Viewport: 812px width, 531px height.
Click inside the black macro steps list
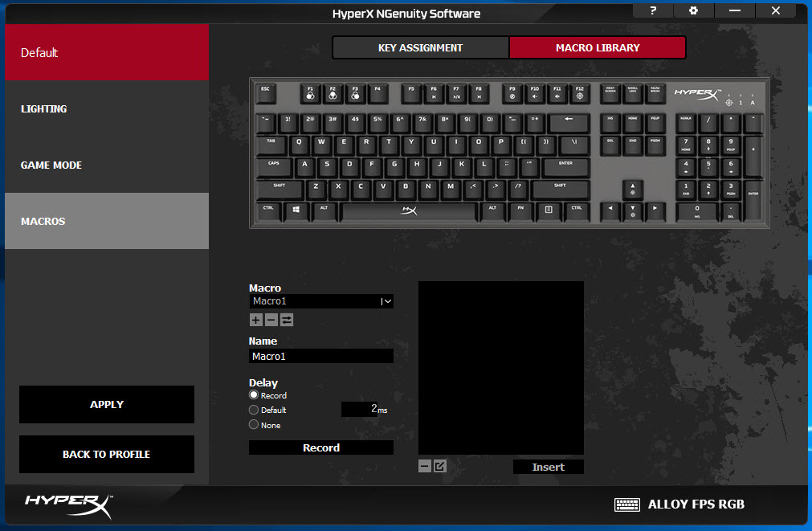[x=501, y=368]
